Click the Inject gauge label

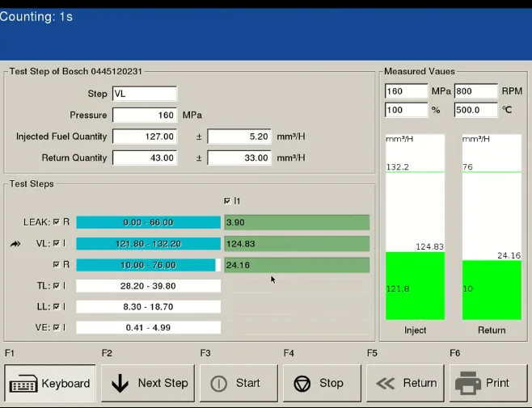415,330
